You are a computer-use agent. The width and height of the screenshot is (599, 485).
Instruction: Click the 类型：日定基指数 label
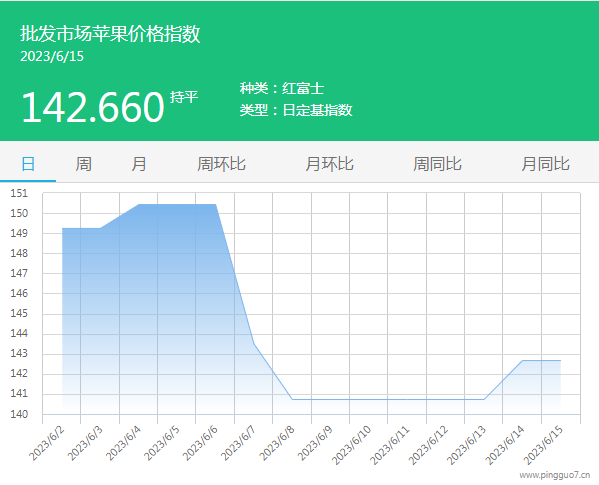pos(296,110)
